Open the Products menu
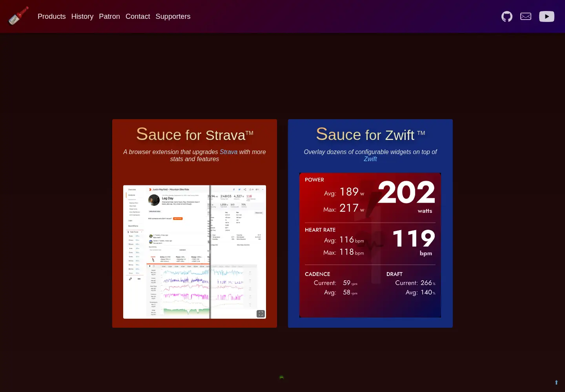The image size is (565, 392). 52,16
